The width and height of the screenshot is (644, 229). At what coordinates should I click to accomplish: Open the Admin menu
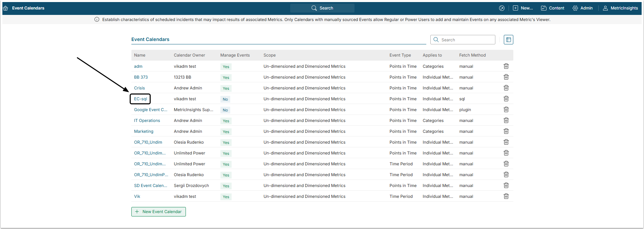582,8
